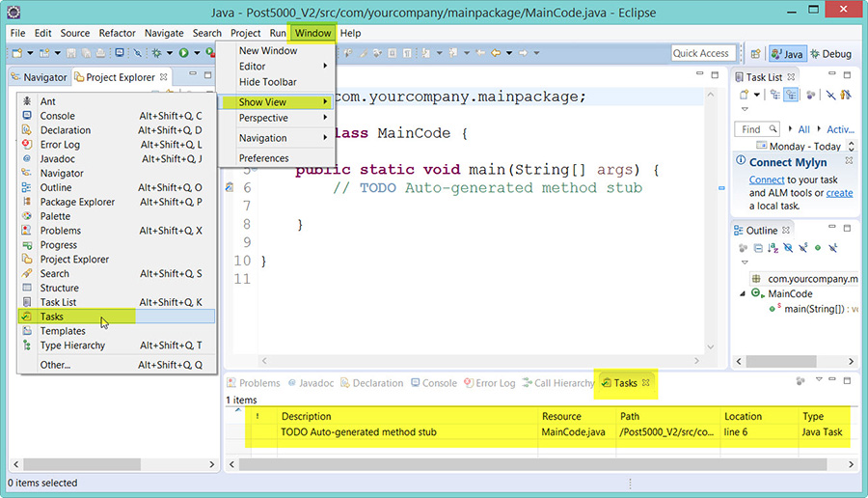Open the Console view from the list
This screenshot has height=498, width=868.
117,116
